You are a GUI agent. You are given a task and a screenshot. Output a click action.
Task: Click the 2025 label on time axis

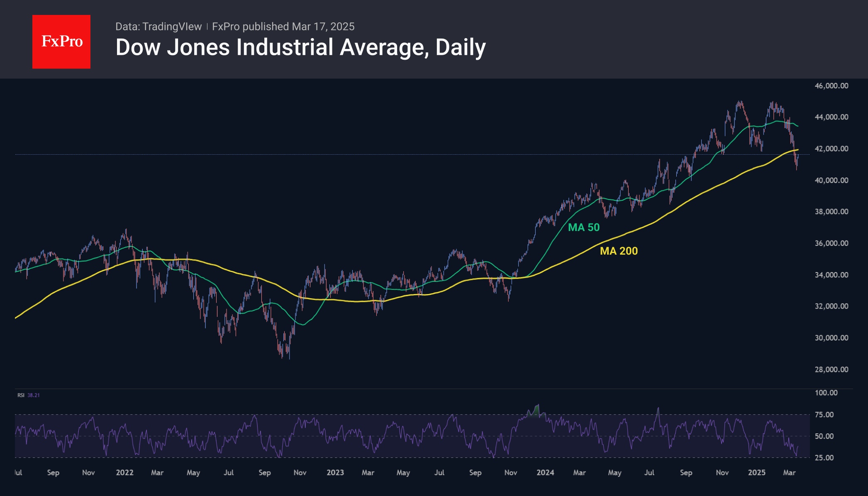pos(757,473)
